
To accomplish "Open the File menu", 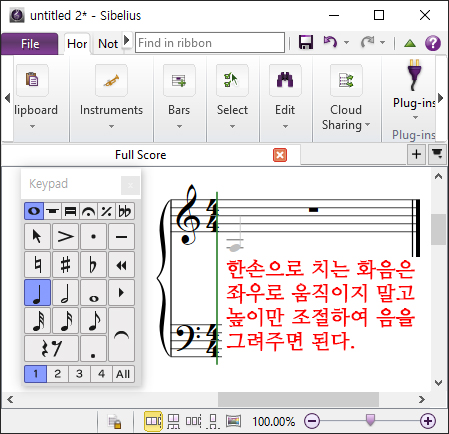I will click(30, 44).
